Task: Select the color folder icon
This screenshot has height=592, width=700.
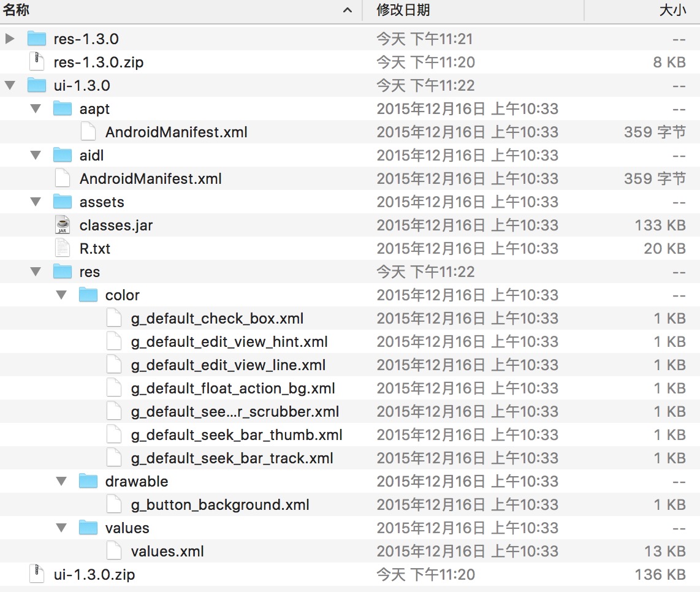Action: [88, 295]
